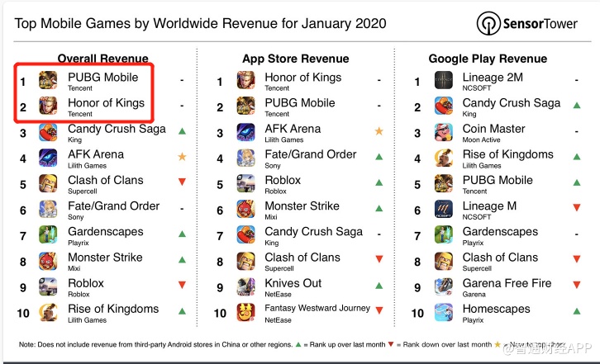Image resolution: width=600 pixels, height=364 pixels.
Task: Click the chart title about January 2020
Action: coord(201,23)
